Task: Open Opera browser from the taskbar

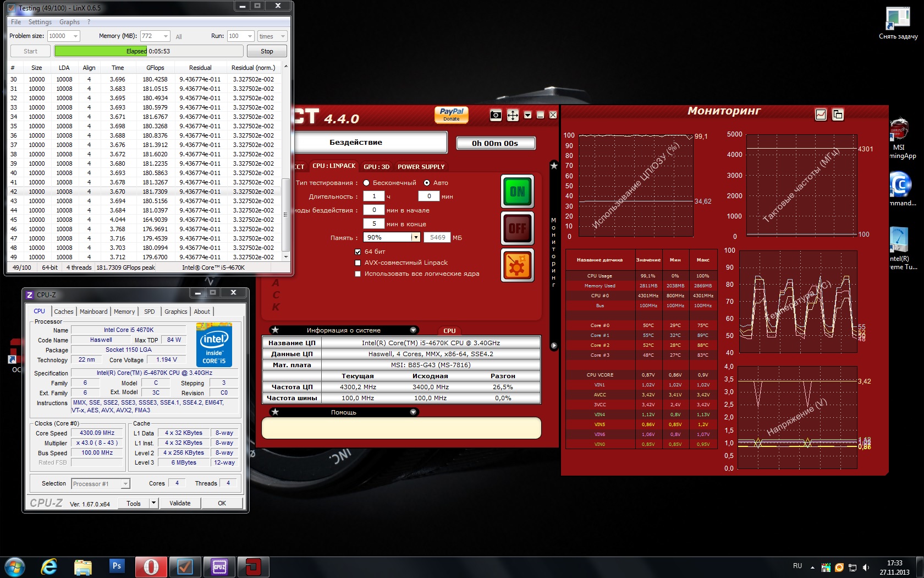Action: pyautogui.click(x=151, y=566)
